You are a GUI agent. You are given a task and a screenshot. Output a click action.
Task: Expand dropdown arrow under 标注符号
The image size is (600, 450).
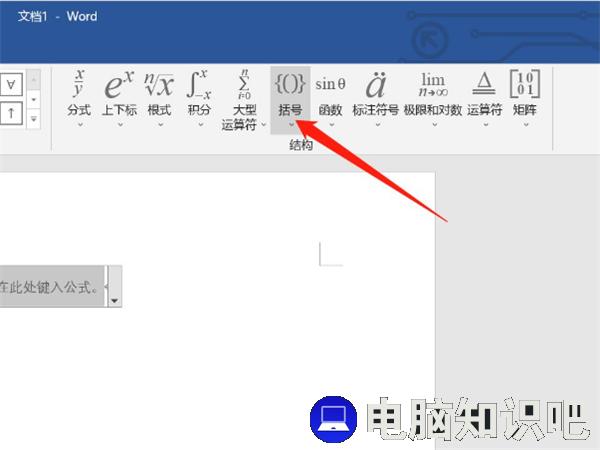click(x=377, y=125)
